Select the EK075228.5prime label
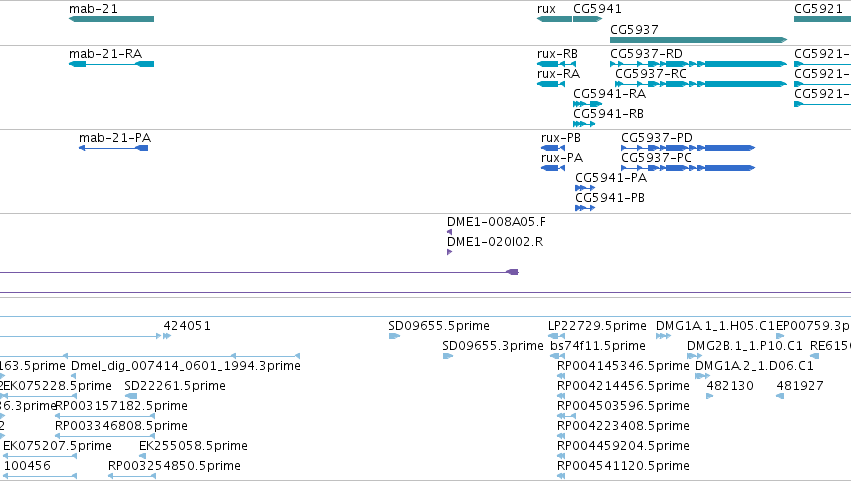 [x=58, y=386]
